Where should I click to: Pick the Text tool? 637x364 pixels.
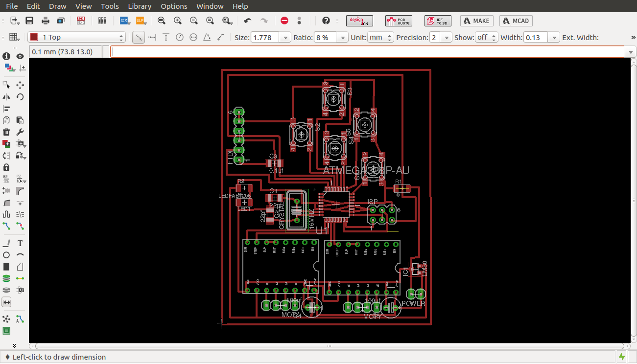20,243
